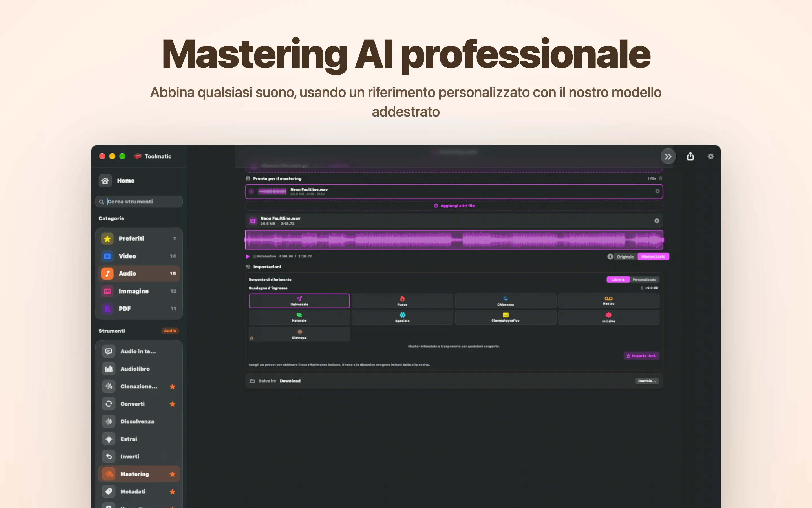
Task: Choose the Chiarezza preset
Action: click(505, 301)
